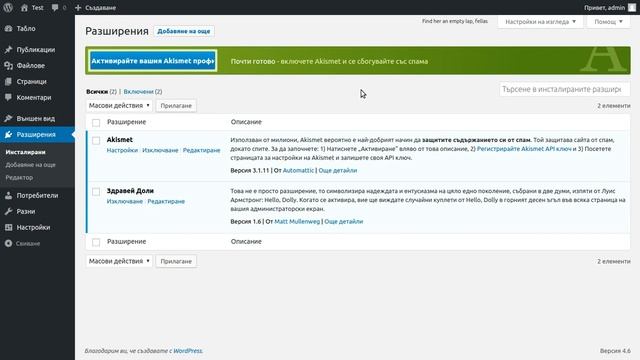Click Активирайте вашия Akismet профил button

pos(153,61)
